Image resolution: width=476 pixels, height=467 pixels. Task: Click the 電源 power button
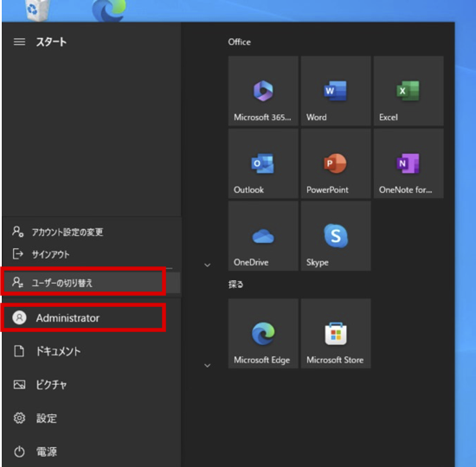click(x=91, y=451)
